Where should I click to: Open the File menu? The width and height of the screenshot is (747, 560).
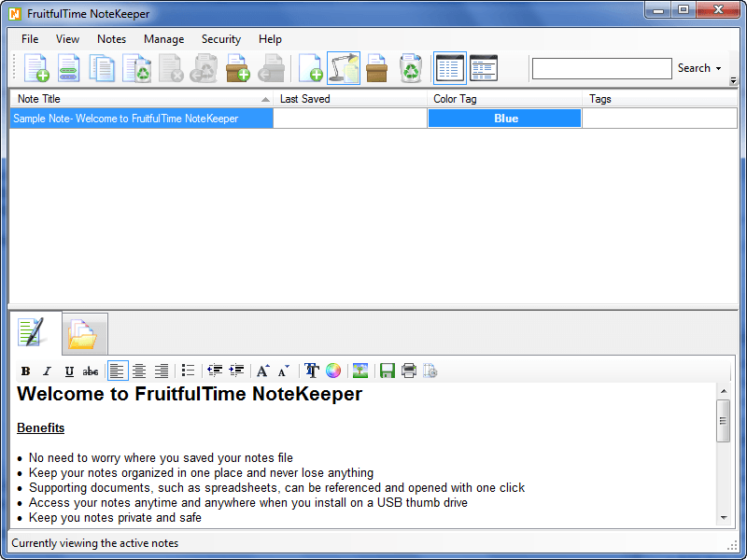pos(30,39)
